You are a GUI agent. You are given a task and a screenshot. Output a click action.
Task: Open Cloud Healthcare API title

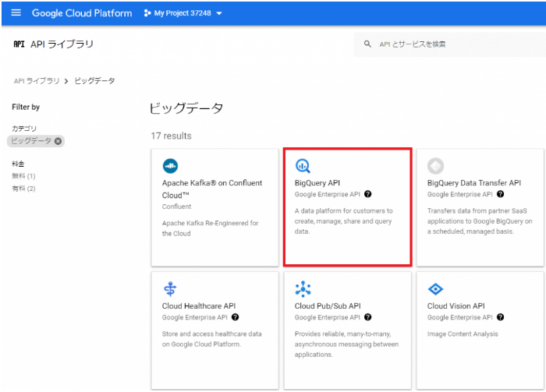click(x=199, y=306)
